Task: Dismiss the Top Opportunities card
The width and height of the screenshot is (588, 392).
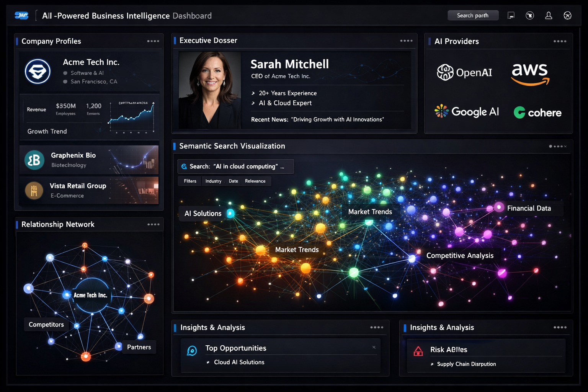Action: point(374,347)
